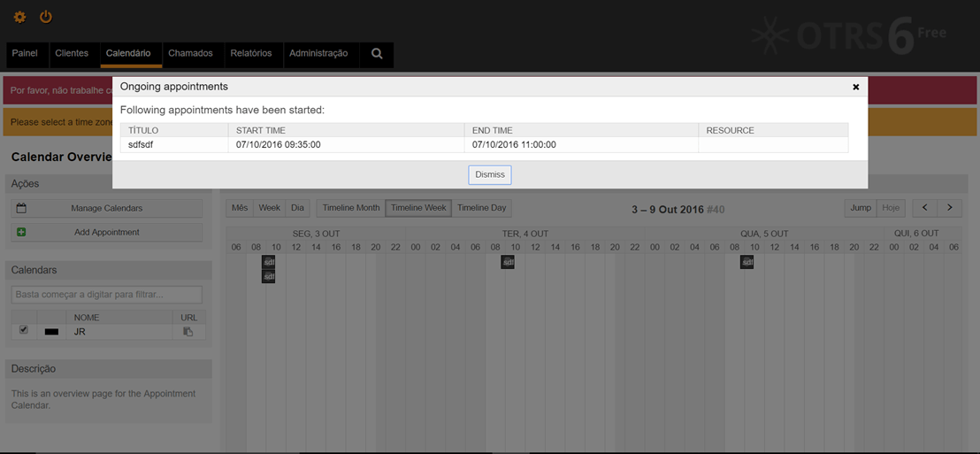Screen dimensions: 980x454
Task: Open the Administração menu
Action: (318, 54)
